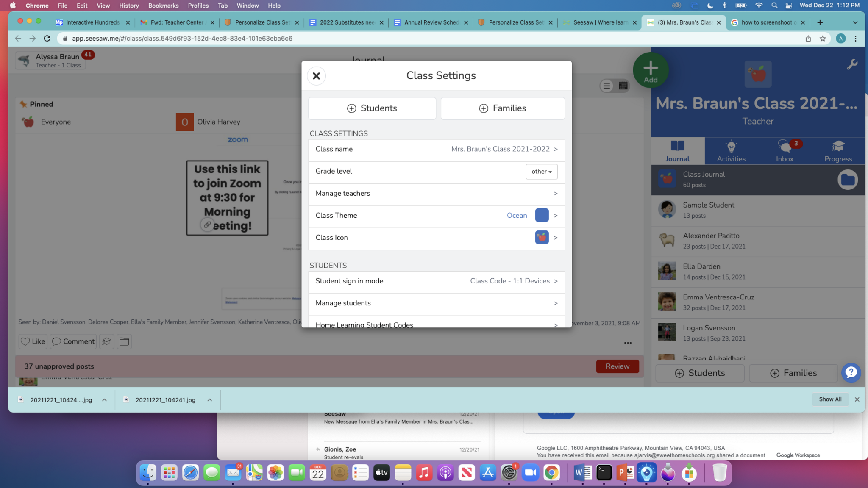Click the wrench settings icon
The image size is (868, 488).
[852, 64]
